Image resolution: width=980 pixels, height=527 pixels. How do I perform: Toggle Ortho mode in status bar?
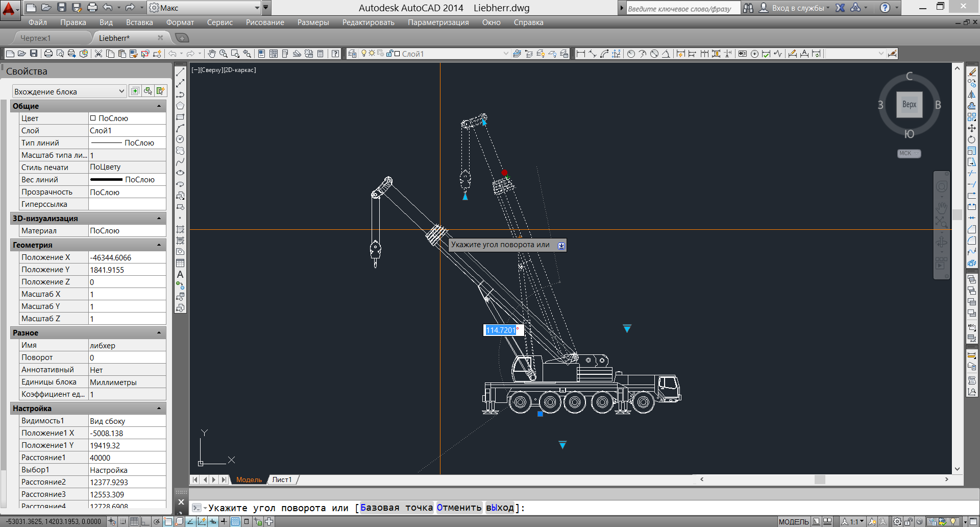145,521
